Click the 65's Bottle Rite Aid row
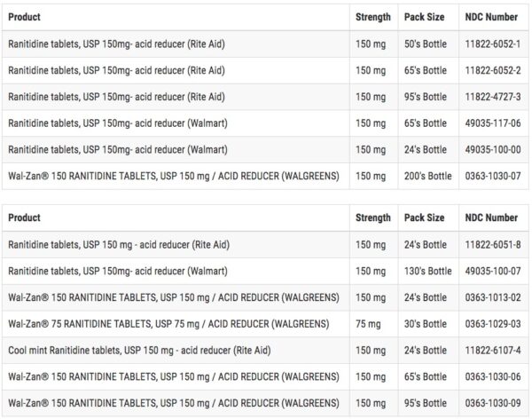 coord(265,70)
